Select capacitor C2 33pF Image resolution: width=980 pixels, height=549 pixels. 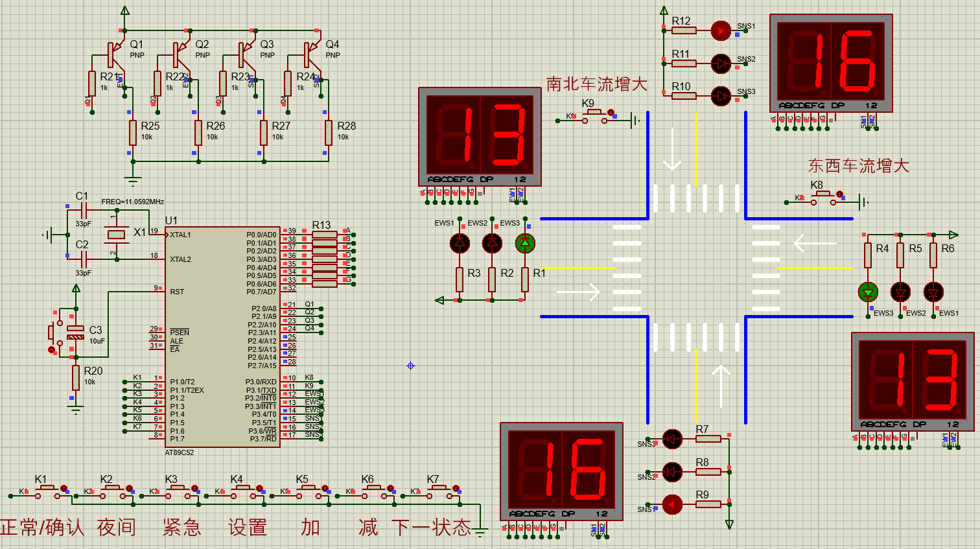click(x=83, y=259)
